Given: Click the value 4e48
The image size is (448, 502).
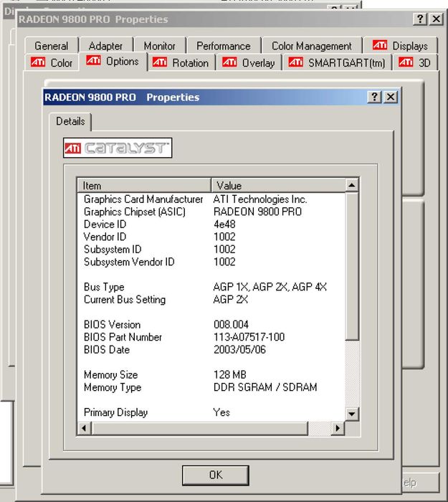Looking at the screenshot, I should [x=224, y=224].
